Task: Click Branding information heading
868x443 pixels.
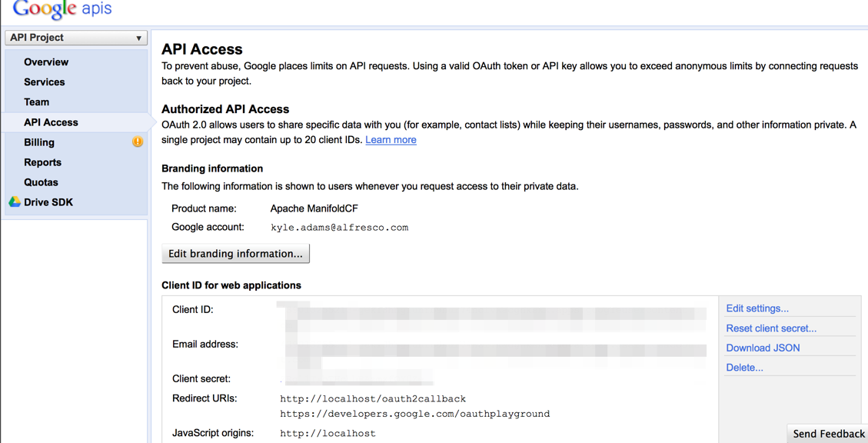Action: (x=212, y=168)
